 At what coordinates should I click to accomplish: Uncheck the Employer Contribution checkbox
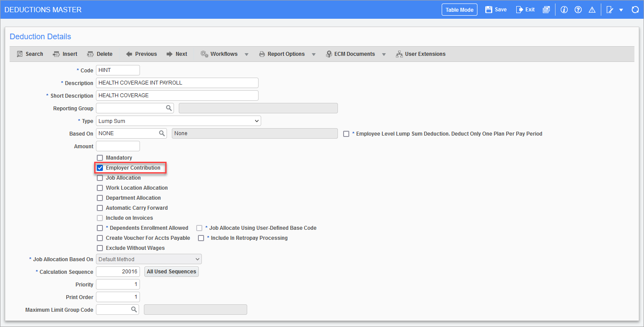click(100, 168)
